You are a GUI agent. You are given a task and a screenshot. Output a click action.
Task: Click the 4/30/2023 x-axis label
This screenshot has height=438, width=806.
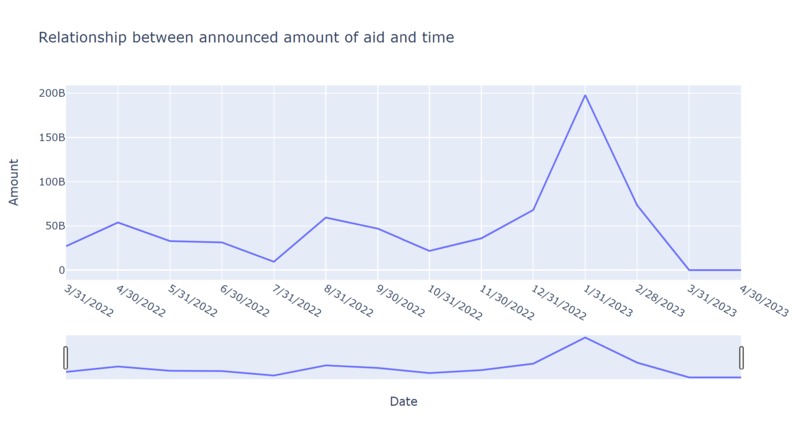(x=764, y=301)
